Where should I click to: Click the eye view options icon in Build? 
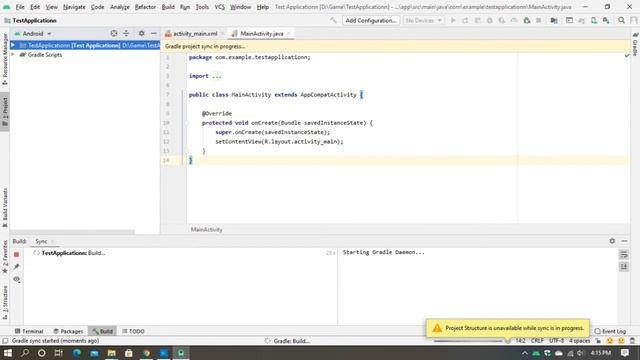tap(16, 280)
